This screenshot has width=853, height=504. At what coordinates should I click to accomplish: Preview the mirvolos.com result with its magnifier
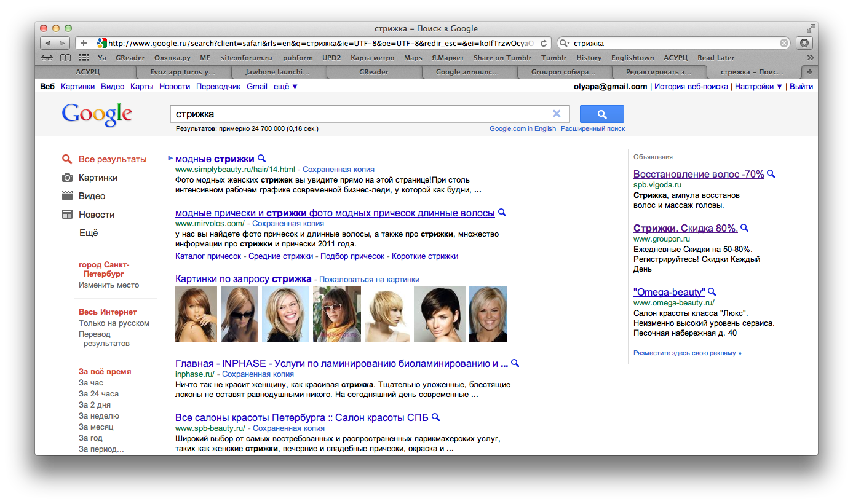click(502, 213)
